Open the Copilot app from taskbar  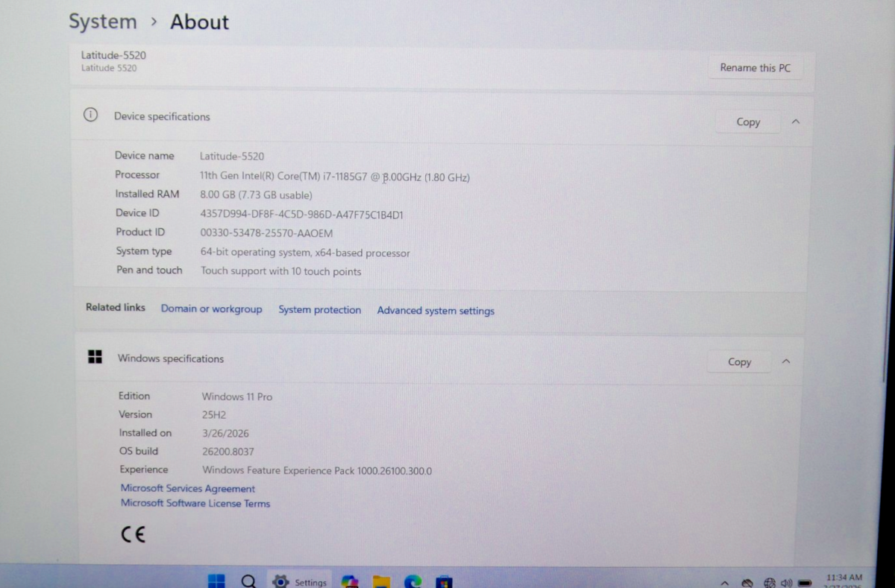click(x=350, y=581)
